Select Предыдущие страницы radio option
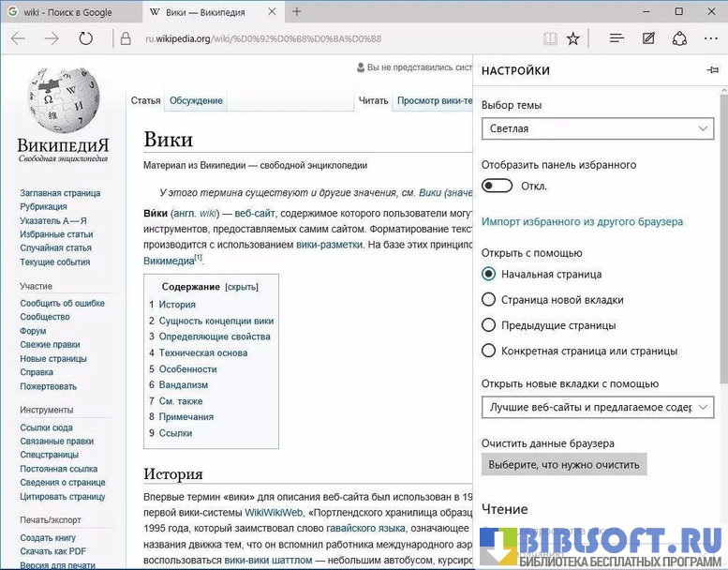Screen dimensions: 728x570 coord(488,325)
